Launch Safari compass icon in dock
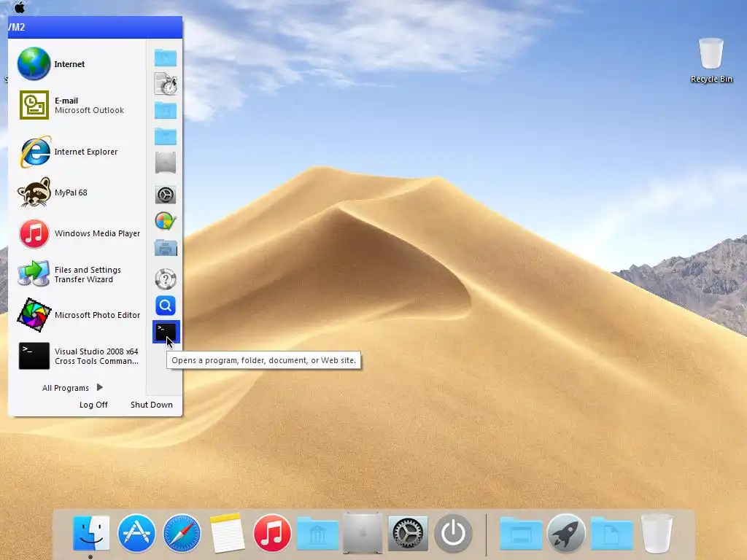Viewport: 747px width, 560px height. (182, 533)
